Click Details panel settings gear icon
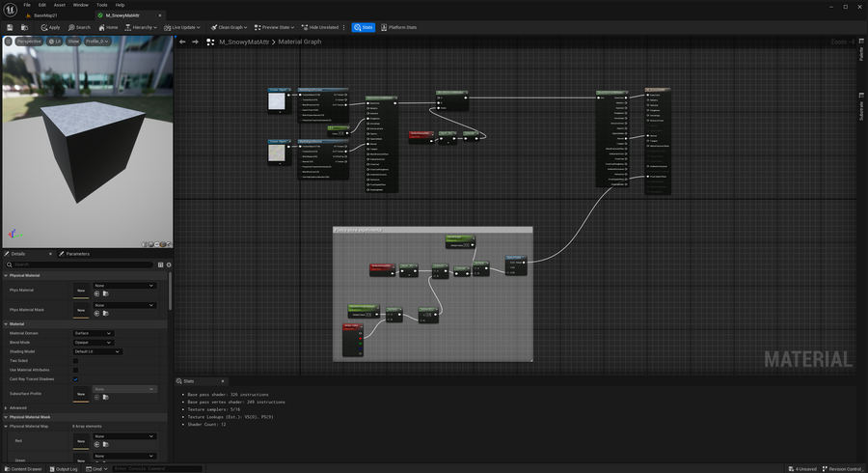Viewport: 868px width, 473px height. click(169, 264)
